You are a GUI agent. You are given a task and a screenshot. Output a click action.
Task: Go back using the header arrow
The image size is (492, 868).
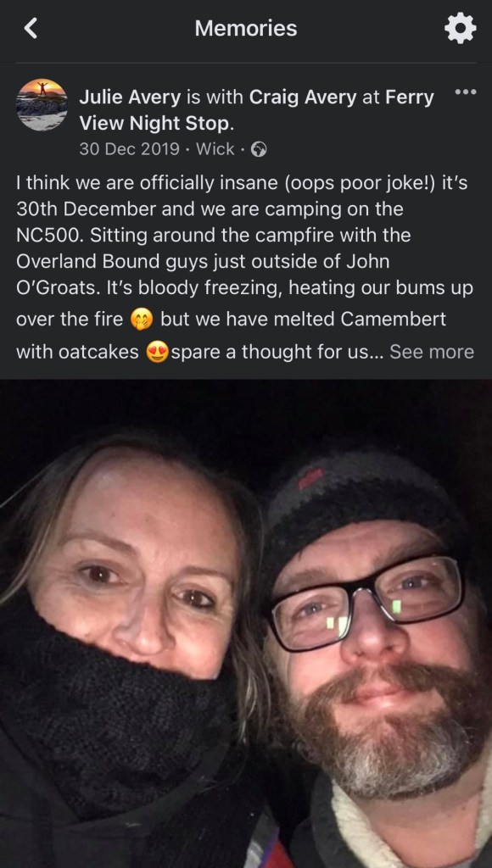pyautogui.click(x=31, y=28)
